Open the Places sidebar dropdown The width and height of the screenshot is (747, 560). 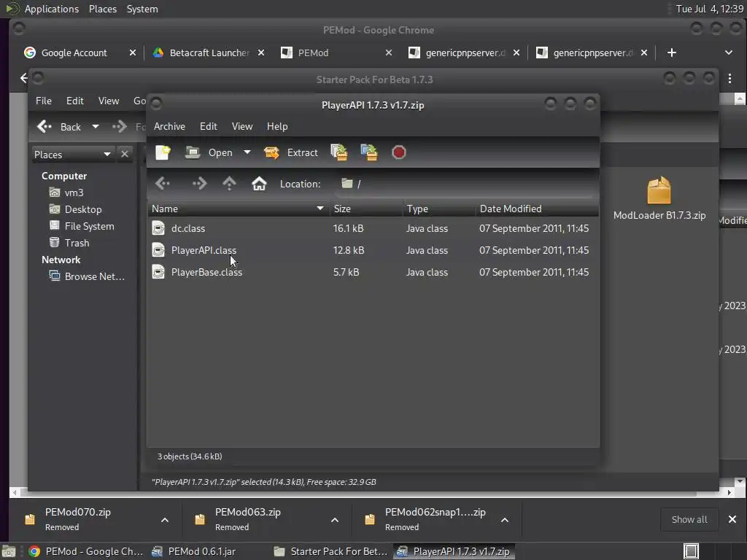tap(73, 155)
